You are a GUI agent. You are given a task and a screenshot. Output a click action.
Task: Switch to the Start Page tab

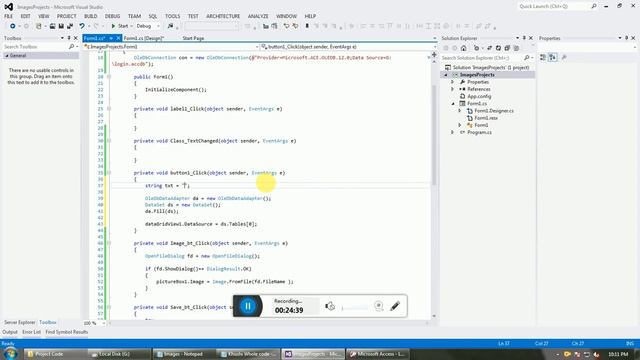tap(193, 38)
